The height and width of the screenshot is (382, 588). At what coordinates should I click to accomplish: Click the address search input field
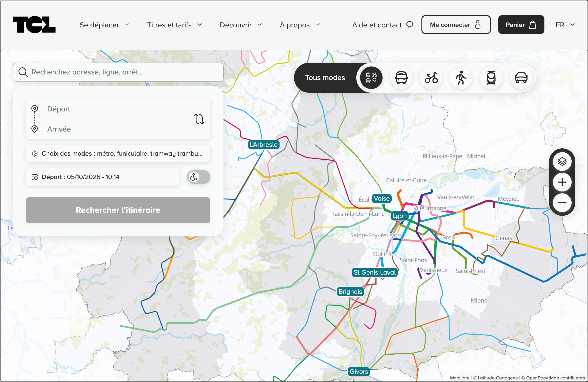coord(118,72)
